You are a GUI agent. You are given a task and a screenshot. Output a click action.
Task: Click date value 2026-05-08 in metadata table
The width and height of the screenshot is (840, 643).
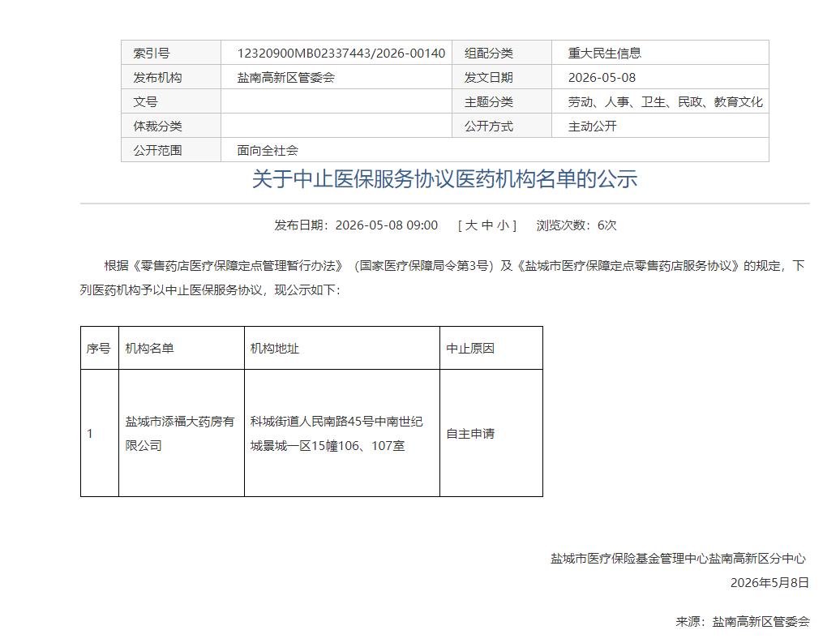pos(602,78)
